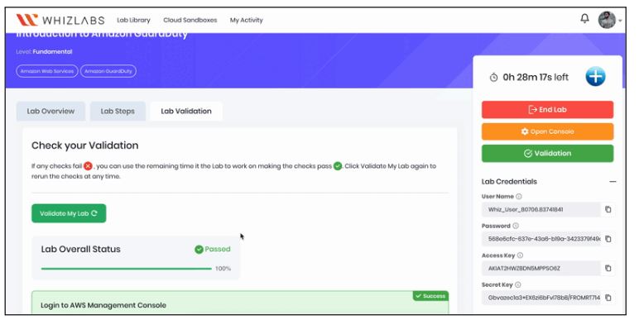Click the Login to AWS Management Console row
The width and height of the screenshot is (644, 334).
pyautogui.click(x=240, y=303)
